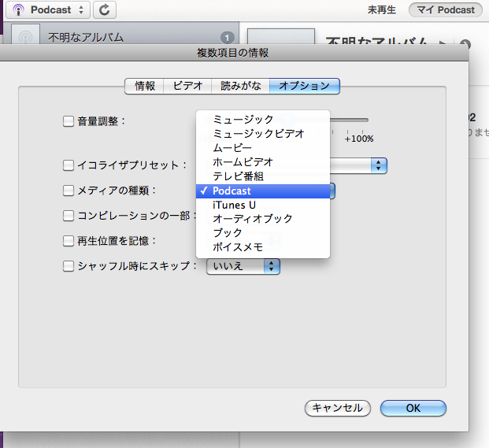Viewport: 489px width, 448px height.
Task: Click the キャンセル button
Action: click(x=338, y=408)
